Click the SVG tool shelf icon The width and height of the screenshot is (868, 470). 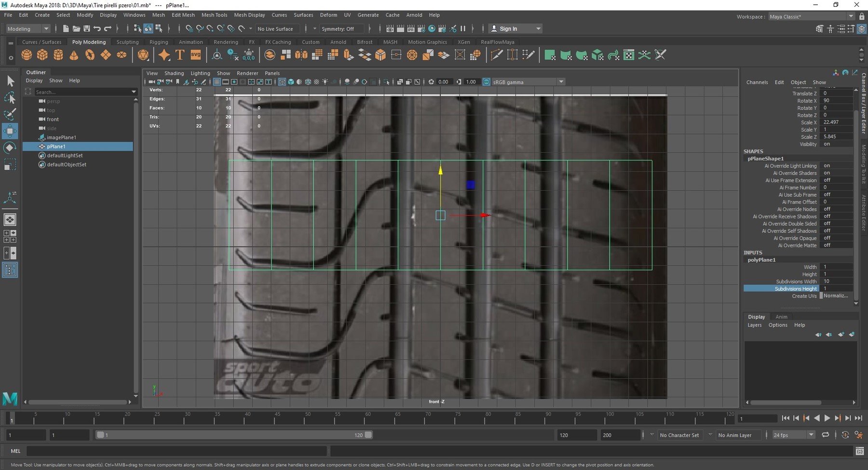pyautogui.click(x=196, y=54)
